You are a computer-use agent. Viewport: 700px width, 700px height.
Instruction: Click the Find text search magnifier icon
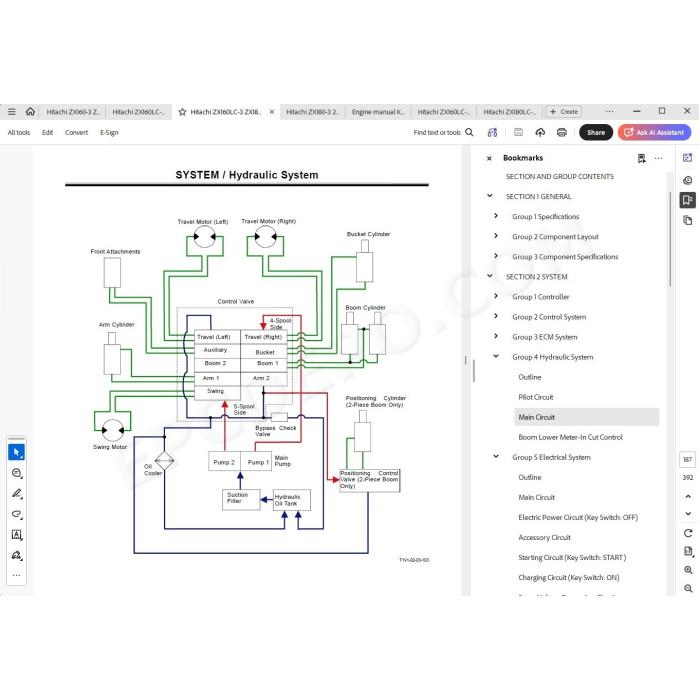coord(469,132)
